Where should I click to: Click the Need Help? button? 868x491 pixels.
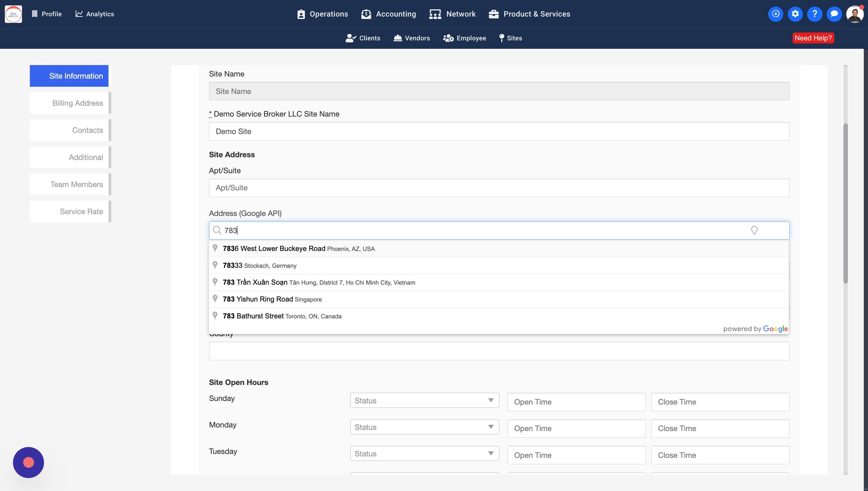point(813,38)
